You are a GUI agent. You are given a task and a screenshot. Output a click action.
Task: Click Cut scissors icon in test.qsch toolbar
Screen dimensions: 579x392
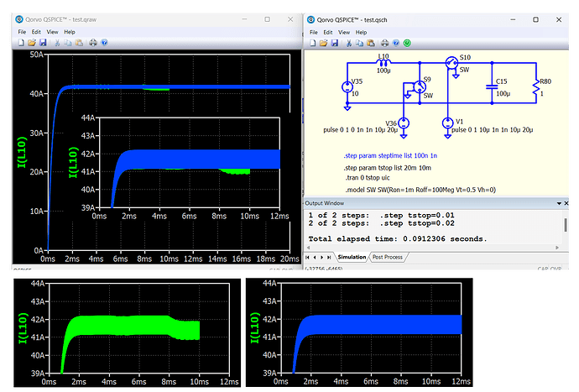(x=349, y=43)
